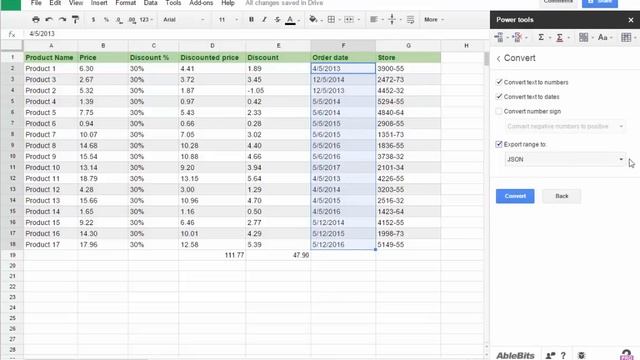Screen dimensions: 640x360
Task: Open the Data menu
Action: 150,3
